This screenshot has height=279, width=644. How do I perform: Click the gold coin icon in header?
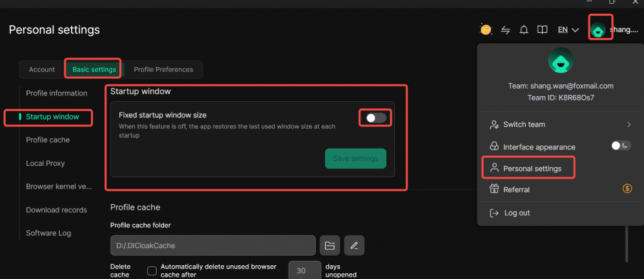486,30
